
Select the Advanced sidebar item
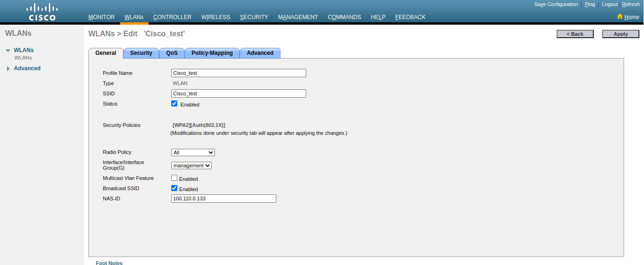[27, 68]
